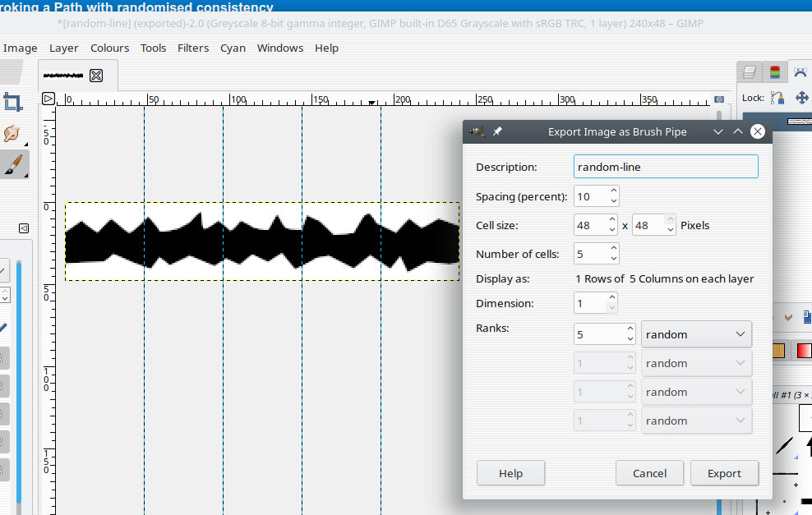
Task: Open the Tools menu
Action: tap(154, 48)
